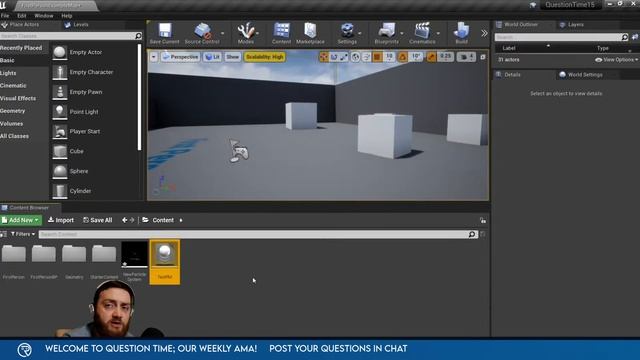Toggle the Content Browser sources panel
The image size is (640, 360).
click(3, 234)
